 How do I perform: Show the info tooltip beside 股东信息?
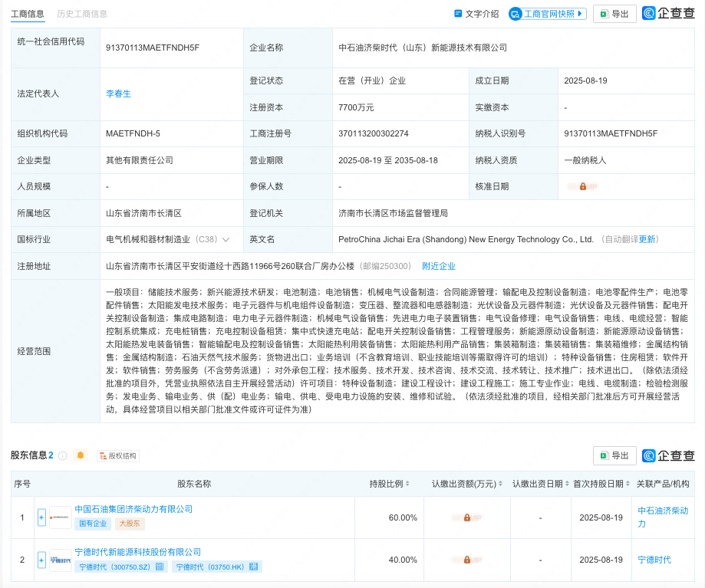pyautogui.click(x=63, y=456)
